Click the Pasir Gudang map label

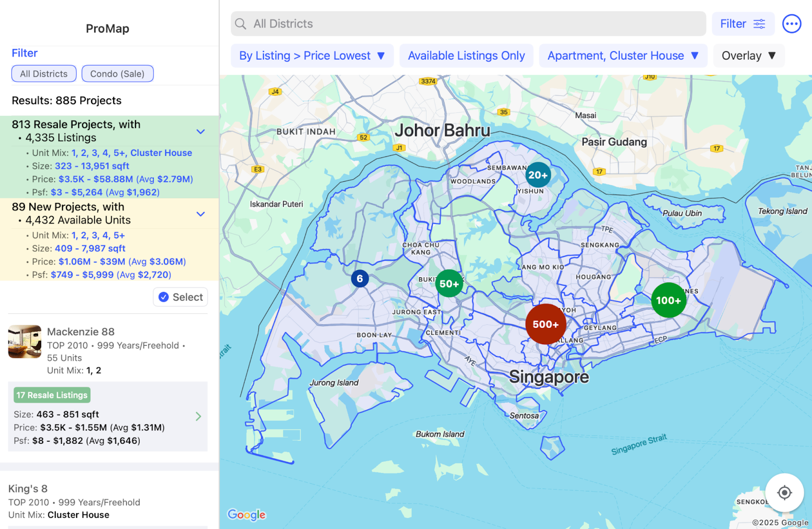614,142
